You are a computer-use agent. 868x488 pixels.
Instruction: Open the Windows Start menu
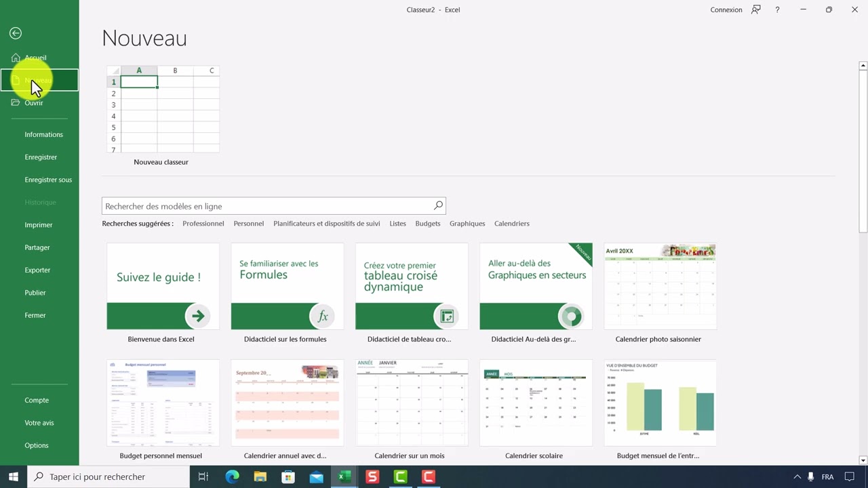pos(14,476)
